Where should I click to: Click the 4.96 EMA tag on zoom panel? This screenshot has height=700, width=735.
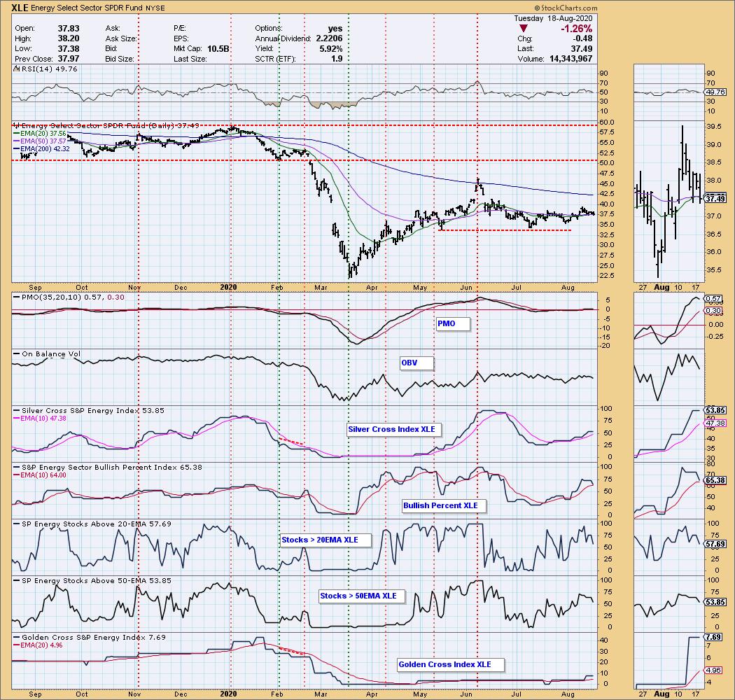713,671
